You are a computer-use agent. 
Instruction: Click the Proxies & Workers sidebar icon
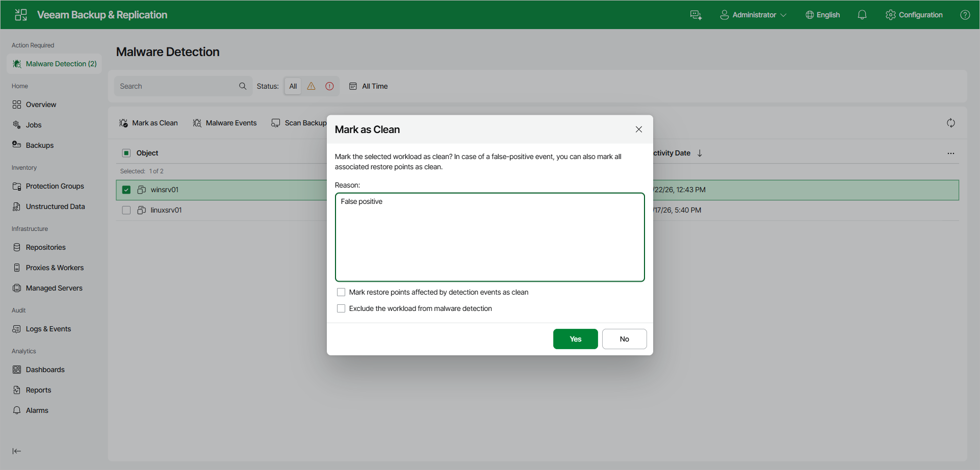pyautogui.click(x=17, y=268)
